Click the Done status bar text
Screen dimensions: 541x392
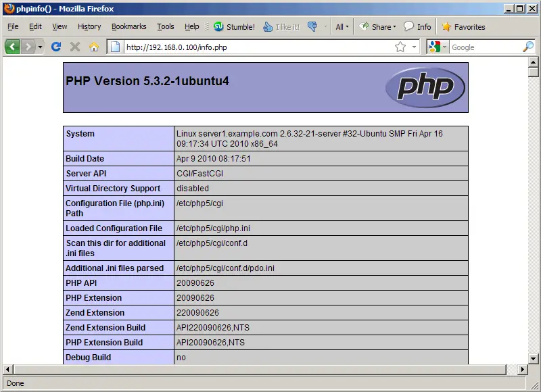15,383
